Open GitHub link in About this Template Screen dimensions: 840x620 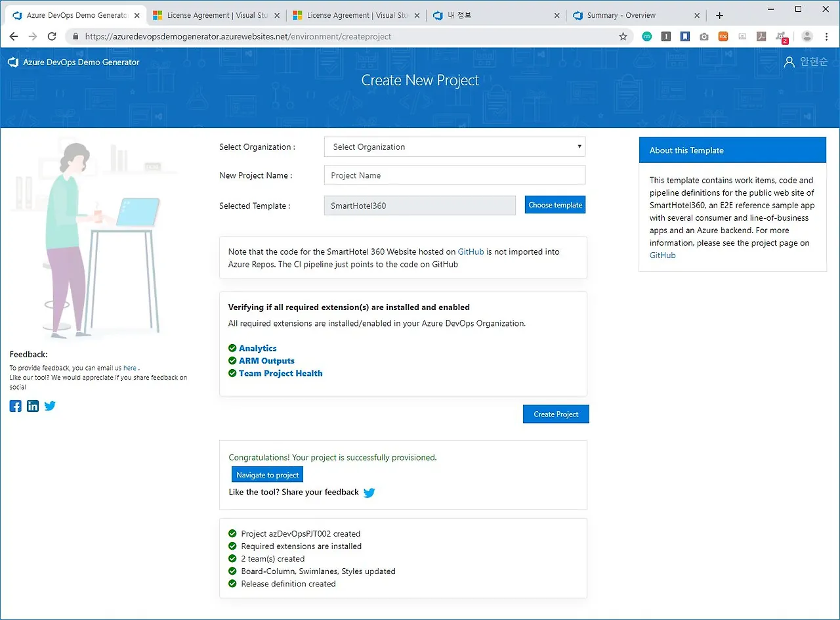663,255
